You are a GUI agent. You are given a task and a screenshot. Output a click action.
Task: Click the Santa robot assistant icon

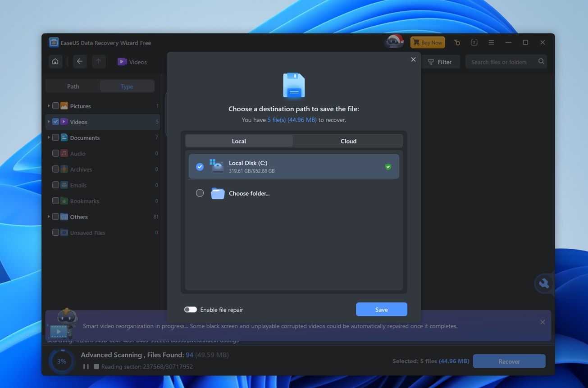(394, 41)
